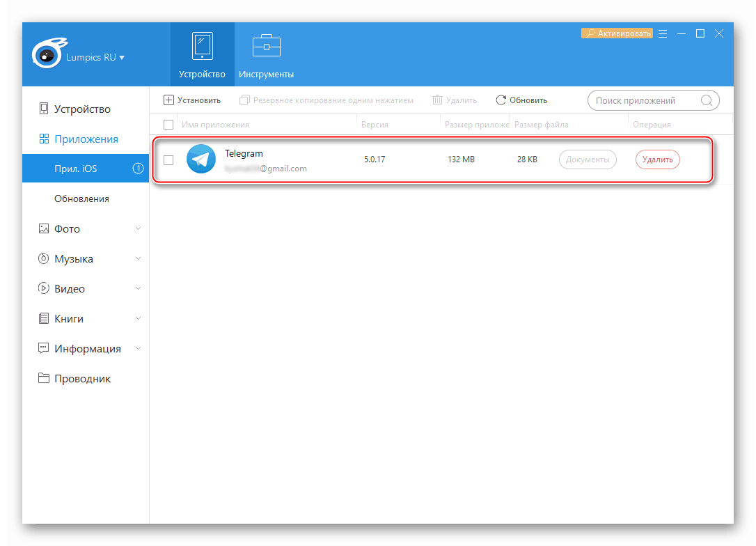756x546 pixels.
Task: Minimize the iTools window
Action: pos(682,33)
